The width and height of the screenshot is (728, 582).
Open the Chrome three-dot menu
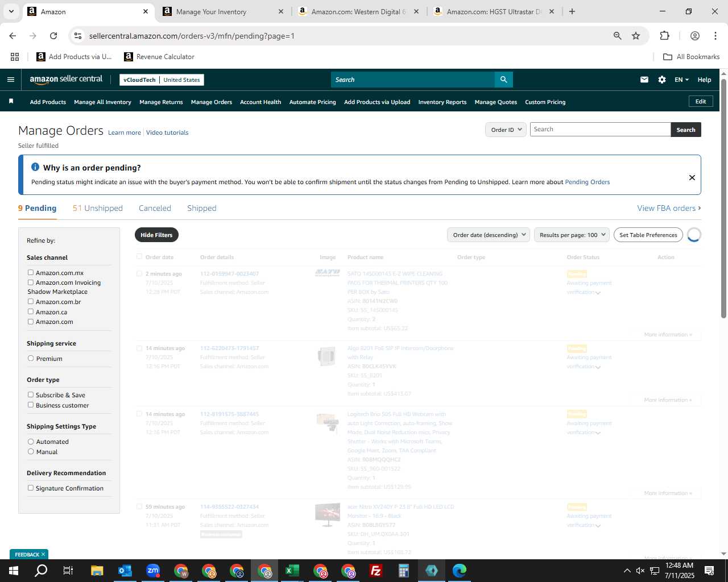coord(715,36)
